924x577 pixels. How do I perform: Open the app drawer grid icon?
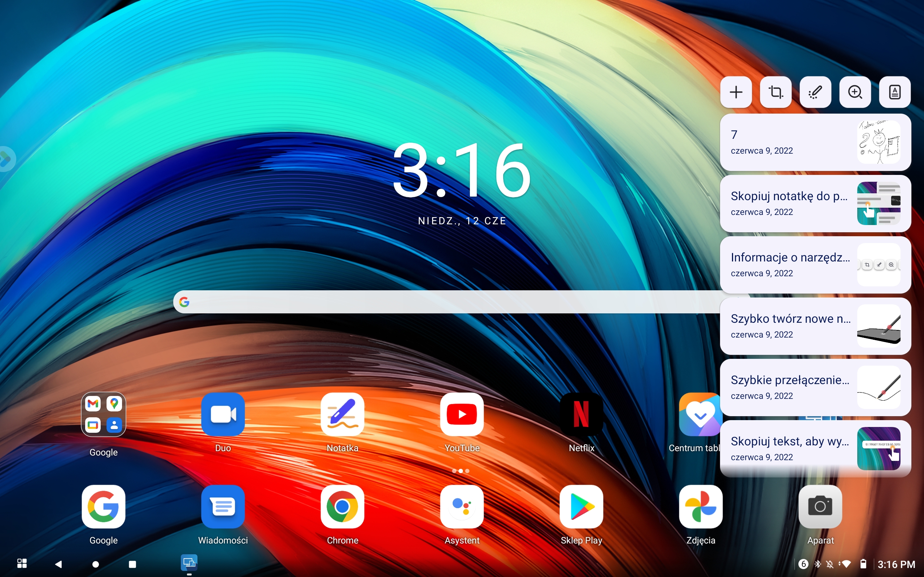coord(22,563)
